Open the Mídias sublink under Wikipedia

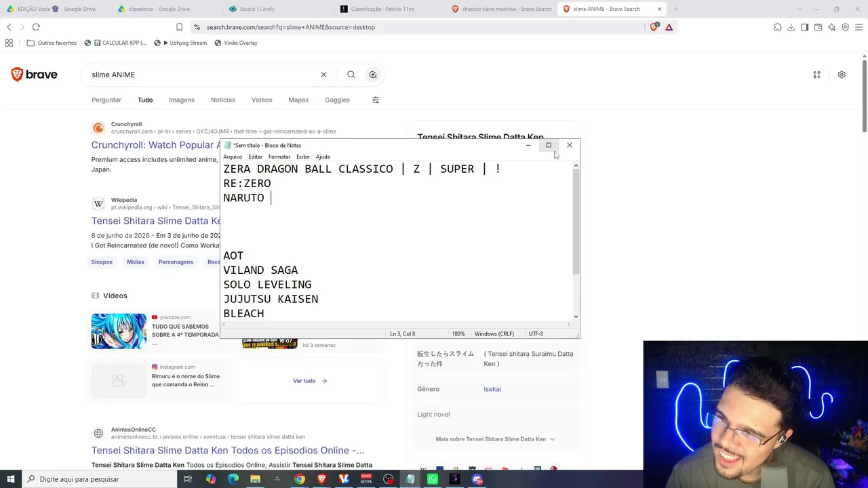[x=135, y=262]
